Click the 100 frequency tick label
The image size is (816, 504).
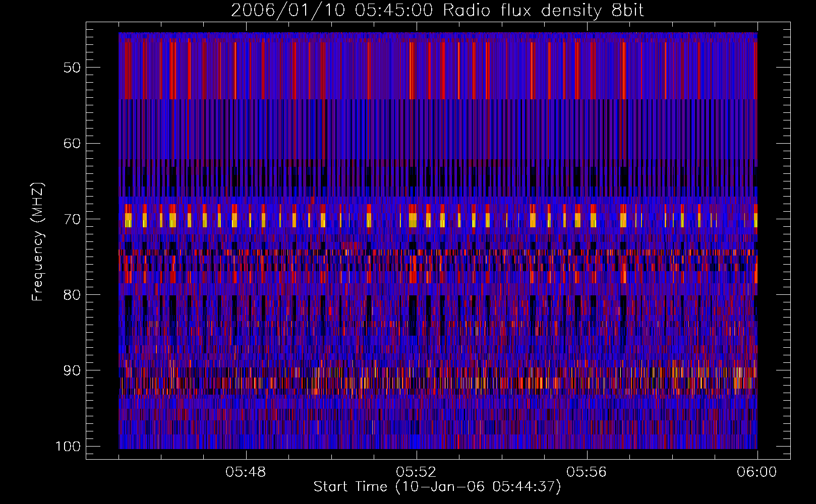68,447
